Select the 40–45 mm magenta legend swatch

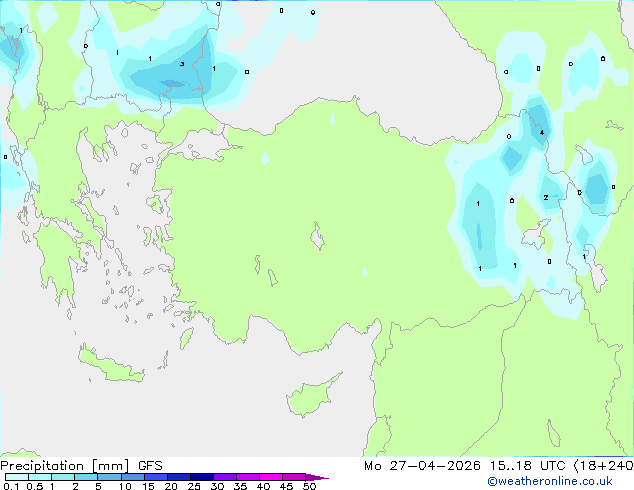point(271,477)
